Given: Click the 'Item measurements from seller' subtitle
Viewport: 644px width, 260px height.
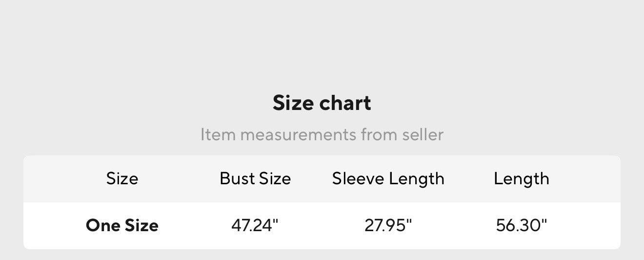Looking at the screenshot, I should pos(322,134).
